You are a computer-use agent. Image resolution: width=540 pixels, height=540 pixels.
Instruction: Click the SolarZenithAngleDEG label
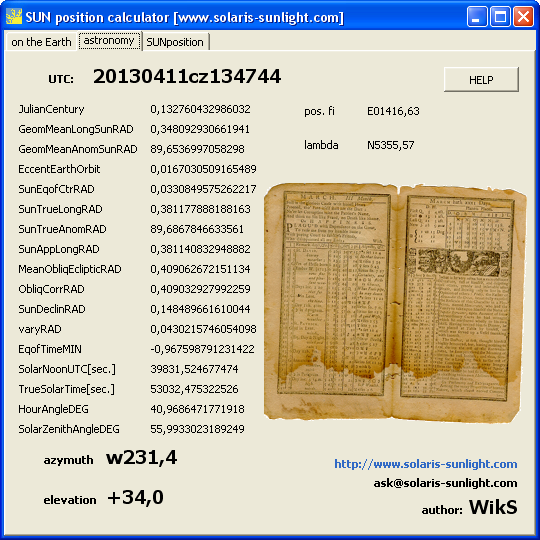pos(69,429)
